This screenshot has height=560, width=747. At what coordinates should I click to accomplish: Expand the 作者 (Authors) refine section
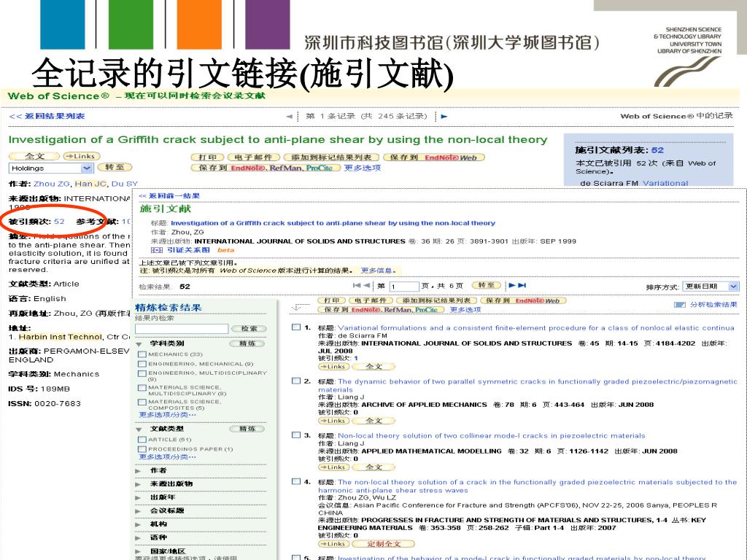tap(139, 471)
